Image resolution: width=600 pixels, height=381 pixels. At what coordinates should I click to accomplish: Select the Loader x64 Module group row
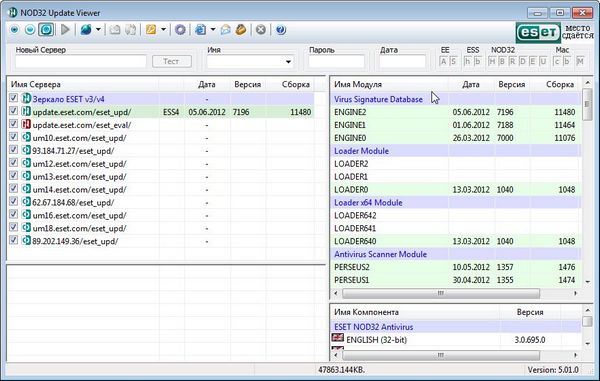tap(456, 202)
